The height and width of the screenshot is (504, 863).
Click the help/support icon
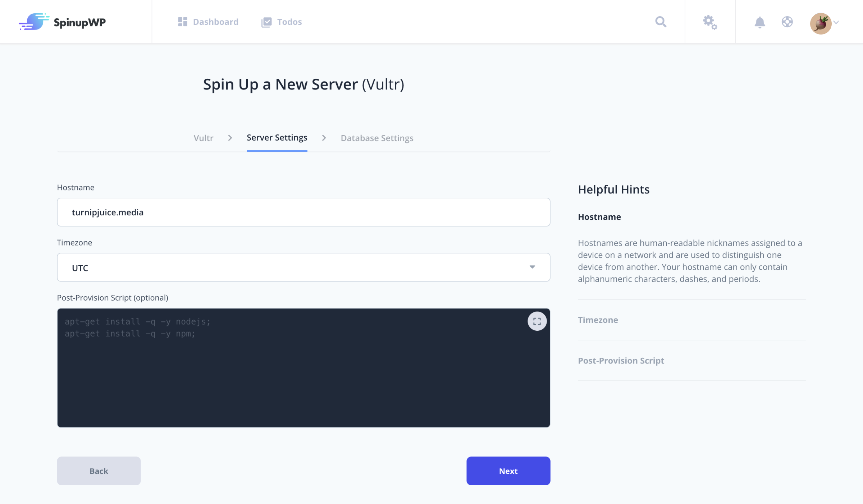click(x=786, y=22)
